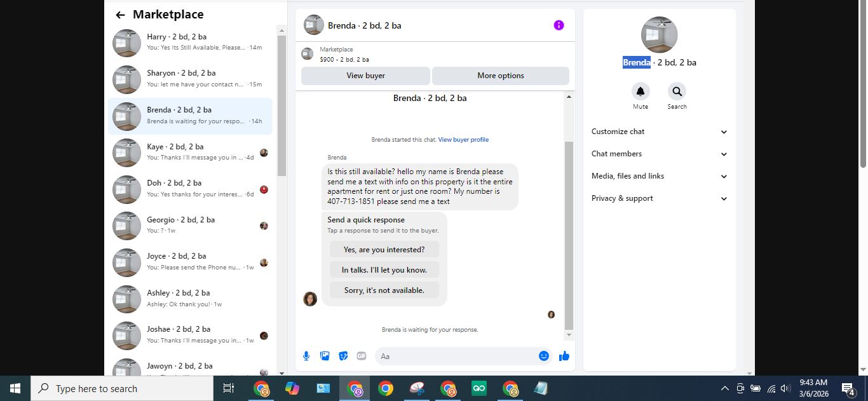This screenshot has height=401, width=868.
Task: Open Task View on taskbar
Action: [229, 388]
